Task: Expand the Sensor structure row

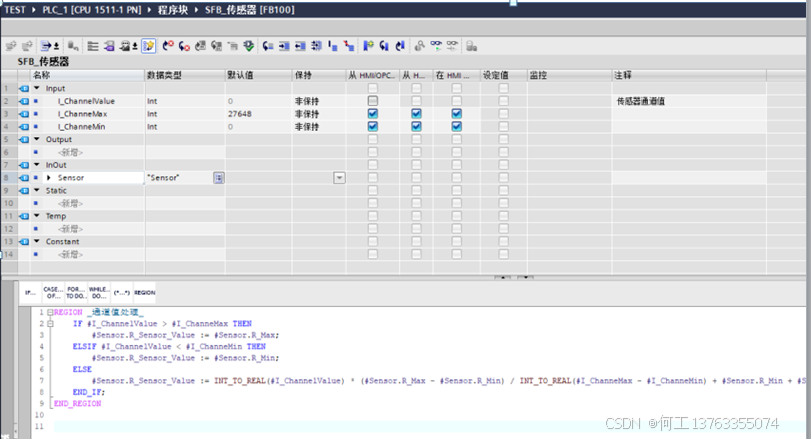Action: click(x=49, y=178)
